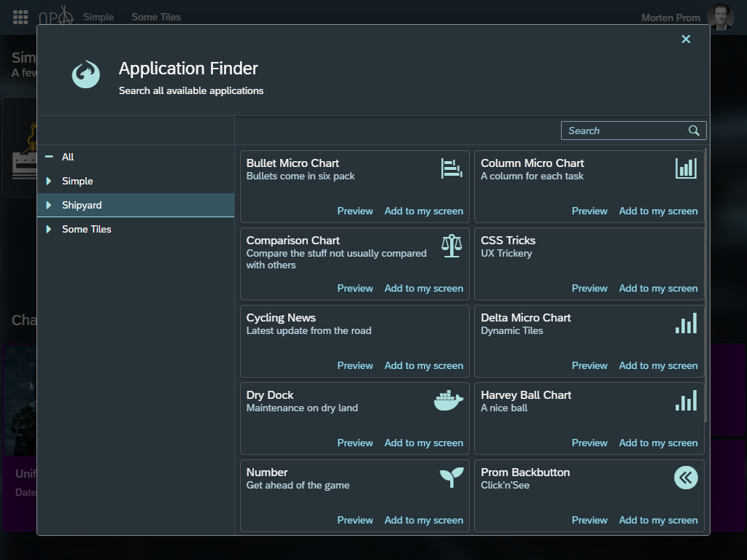Collapse the All category node
The image size is (747, 560).
49,157
